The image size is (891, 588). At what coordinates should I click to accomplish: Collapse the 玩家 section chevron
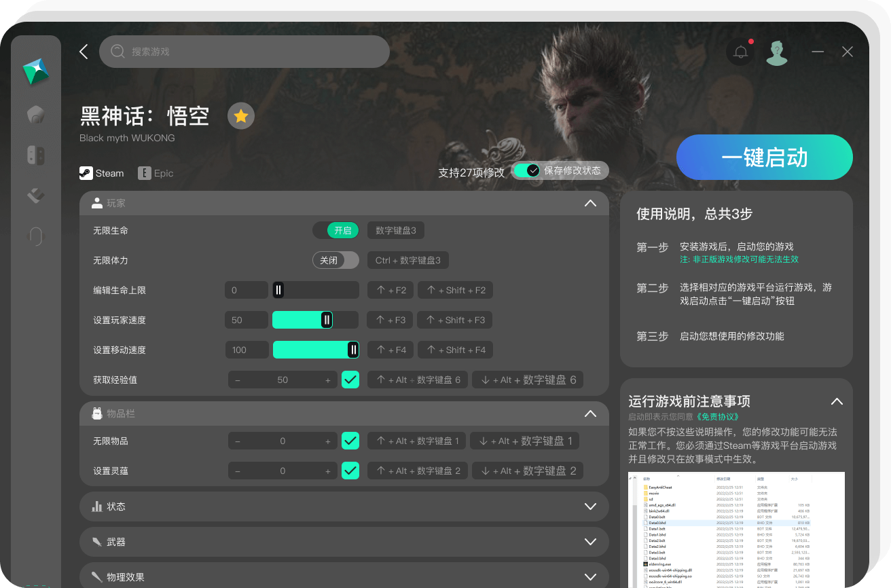click(590, 203)
